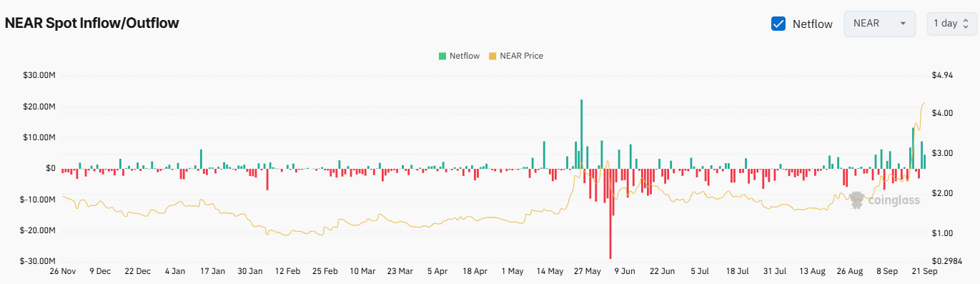Image resolution: width=980 pixels, height=284 pixels.
Task: Click the 1 May date label
Action: 513,272
